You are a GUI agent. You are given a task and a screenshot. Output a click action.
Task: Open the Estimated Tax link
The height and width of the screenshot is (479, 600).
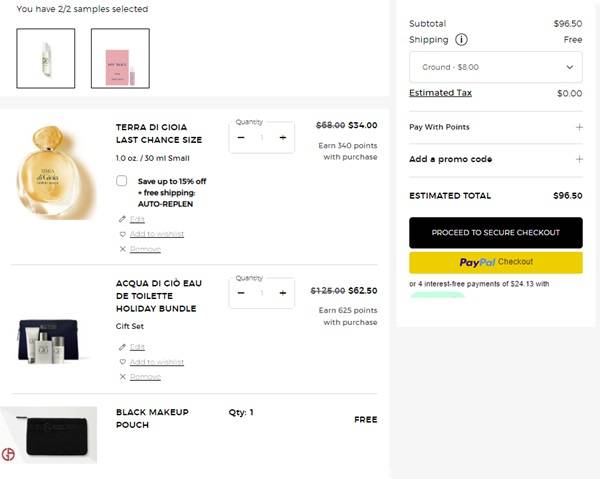440,93
